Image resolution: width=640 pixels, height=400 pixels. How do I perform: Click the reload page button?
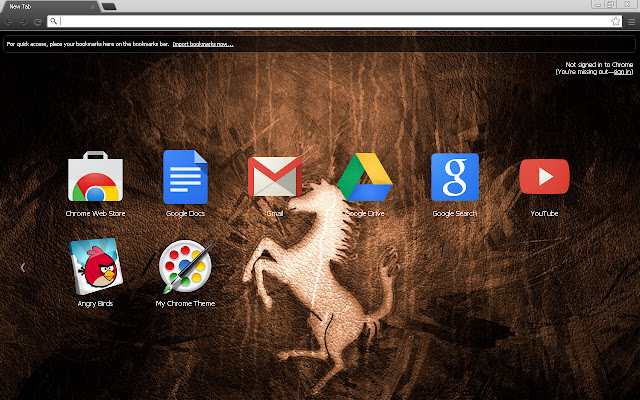[x=37, y=20]
